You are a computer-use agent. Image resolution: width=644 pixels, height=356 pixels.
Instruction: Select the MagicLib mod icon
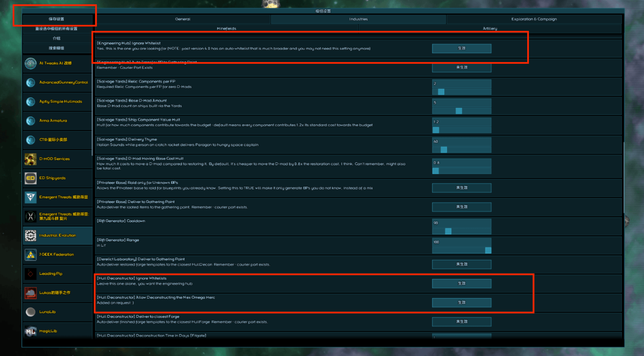pos(30,331)
